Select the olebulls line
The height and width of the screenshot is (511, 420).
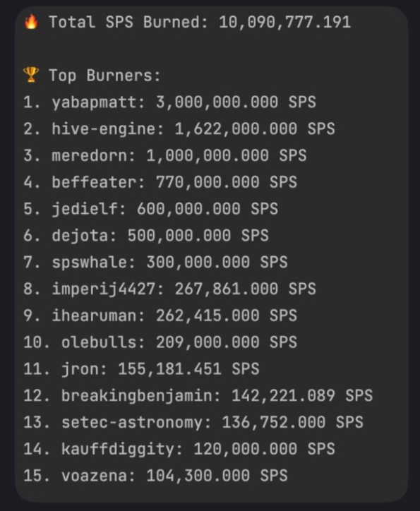[160, 342]
